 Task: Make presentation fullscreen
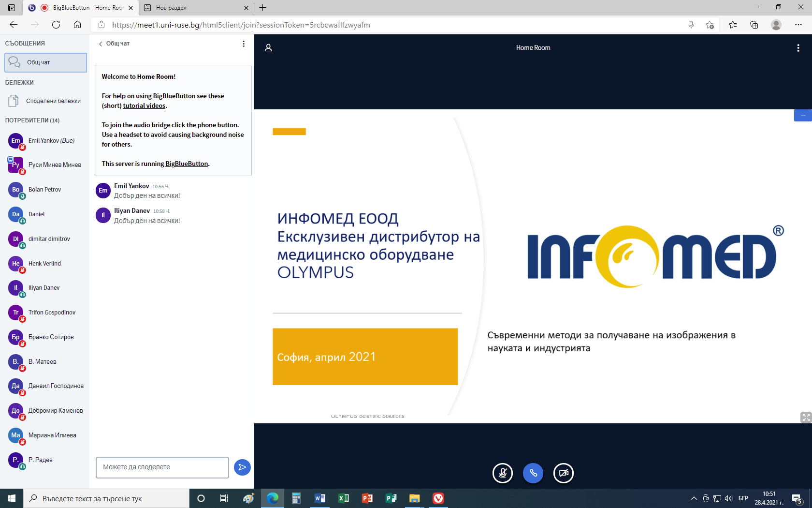point(806,417)
